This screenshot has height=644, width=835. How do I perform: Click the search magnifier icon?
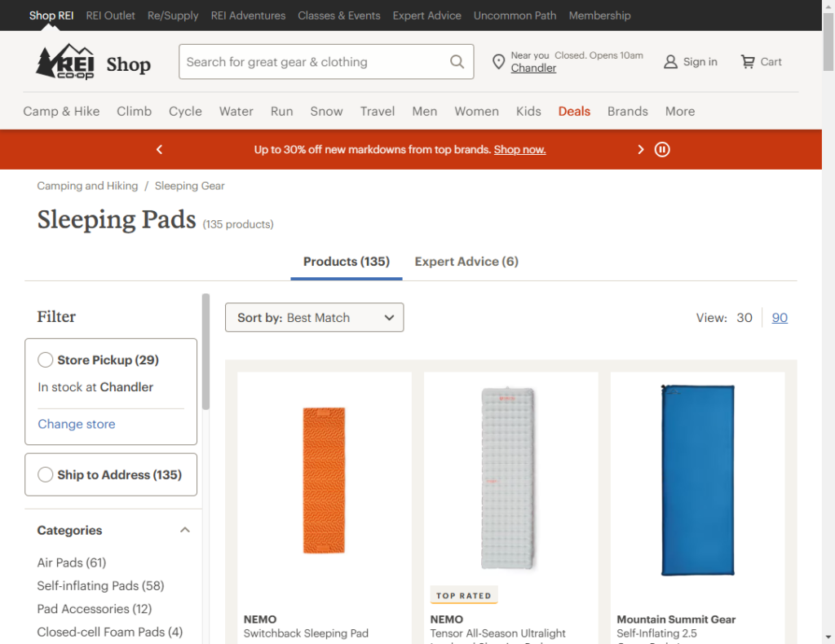(x=457, y=62)
